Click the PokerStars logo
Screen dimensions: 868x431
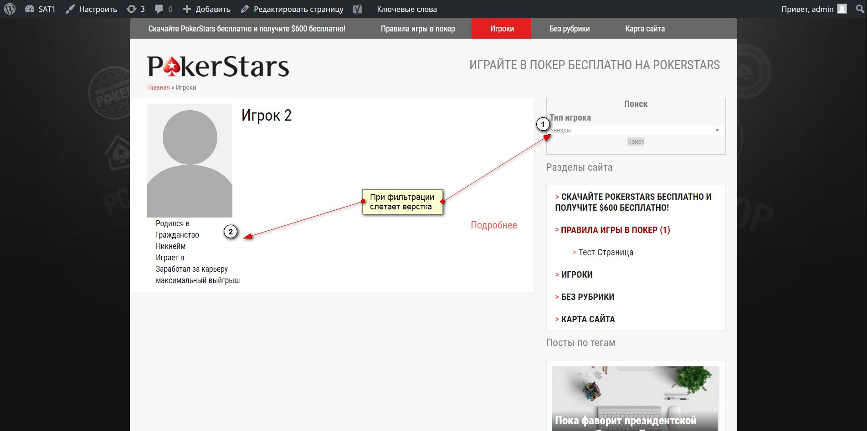pyautogui.click(x=218, y=66)
